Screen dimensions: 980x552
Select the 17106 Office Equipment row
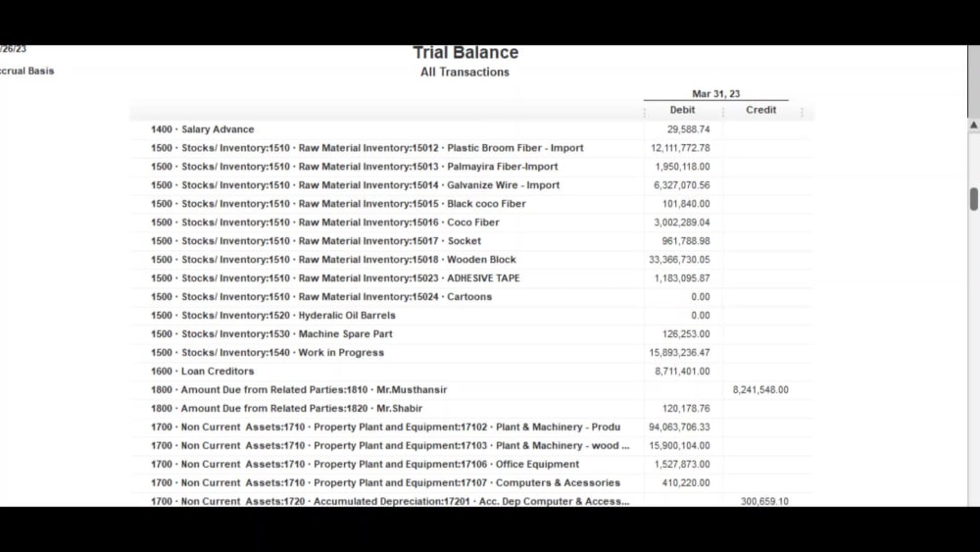pos(472,465)
